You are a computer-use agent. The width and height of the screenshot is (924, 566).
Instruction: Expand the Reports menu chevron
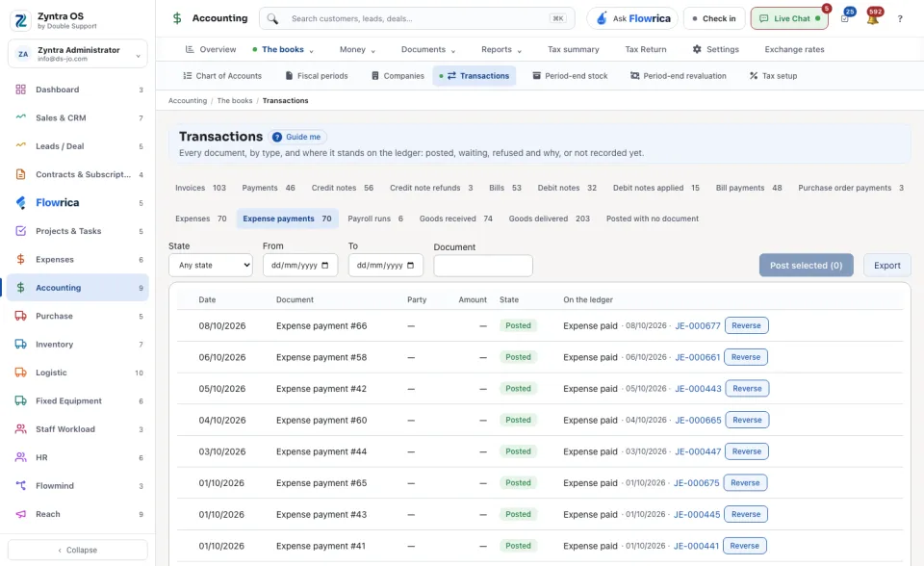point(519,51)
